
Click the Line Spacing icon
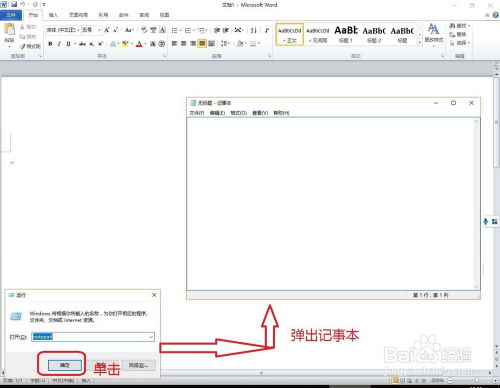tap(224, 44)
